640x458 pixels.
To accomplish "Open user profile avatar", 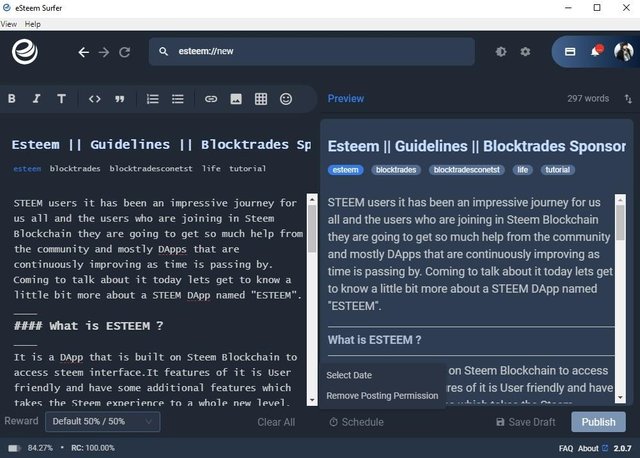I will coord(624,52).
